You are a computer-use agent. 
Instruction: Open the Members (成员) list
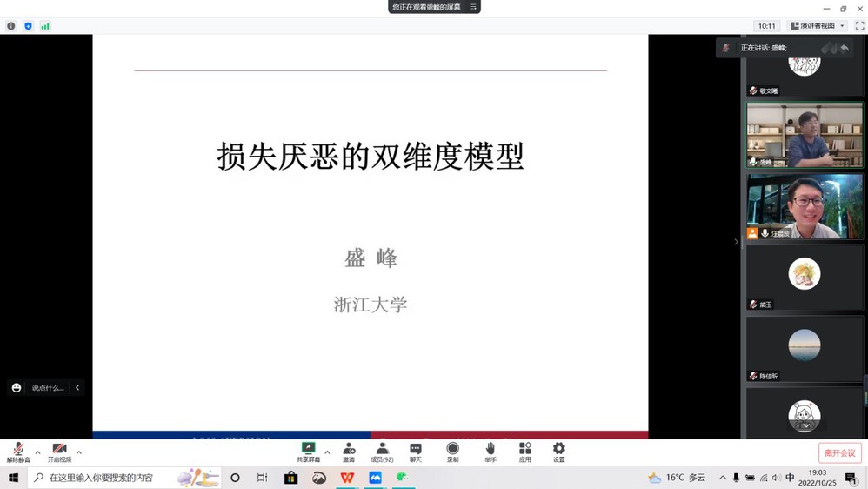click(x=382, y=452)
